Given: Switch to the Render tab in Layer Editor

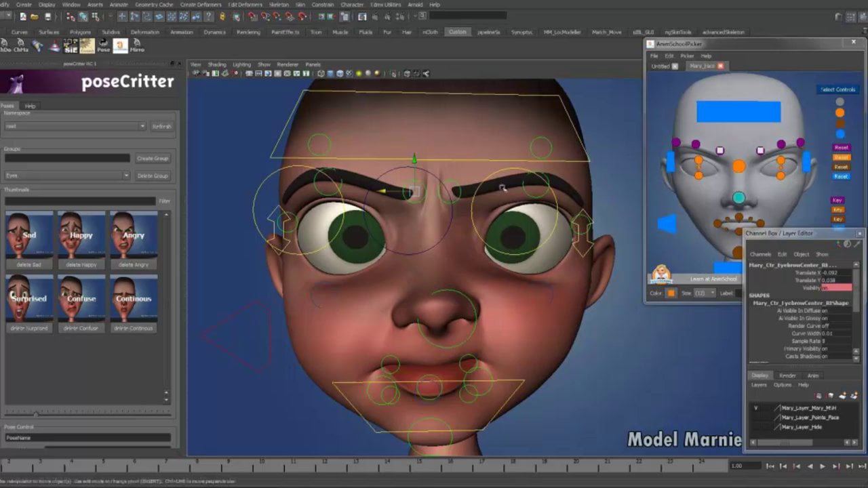Looking at the screenshot, I should pos(787,375).
